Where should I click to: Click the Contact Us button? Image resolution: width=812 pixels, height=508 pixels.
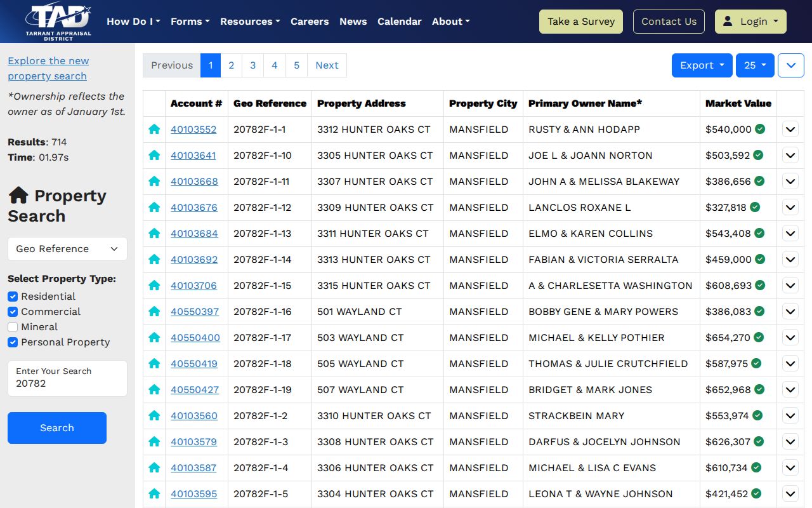[x=669, y=22]
